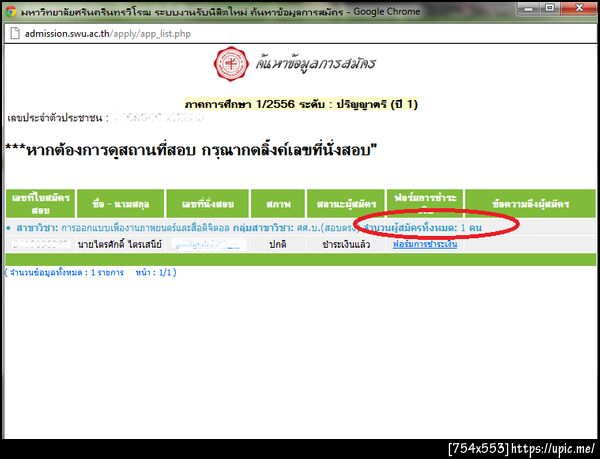600x459 pixels.
Task: Click the สถานะผู้สมัคร column header
Action: pos(346,203)
